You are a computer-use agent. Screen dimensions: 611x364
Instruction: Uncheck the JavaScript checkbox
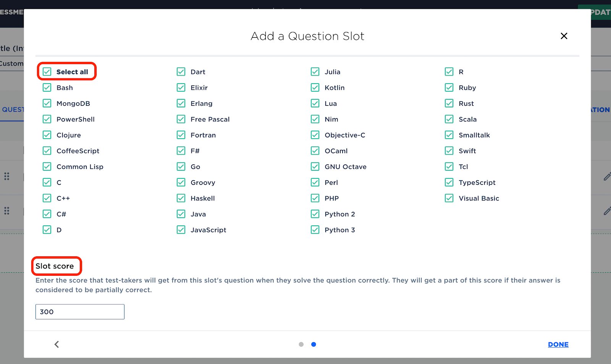181,230
